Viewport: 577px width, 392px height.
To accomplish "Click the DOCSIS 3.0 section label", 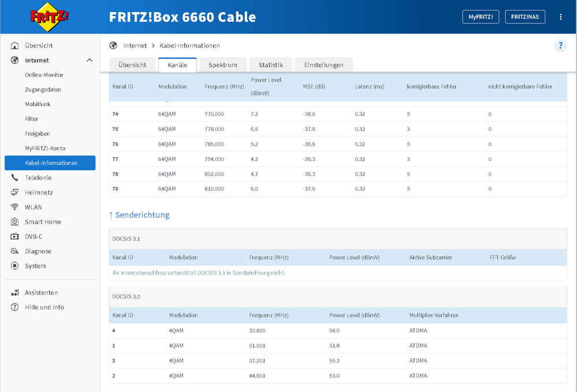I will (126, 297).
